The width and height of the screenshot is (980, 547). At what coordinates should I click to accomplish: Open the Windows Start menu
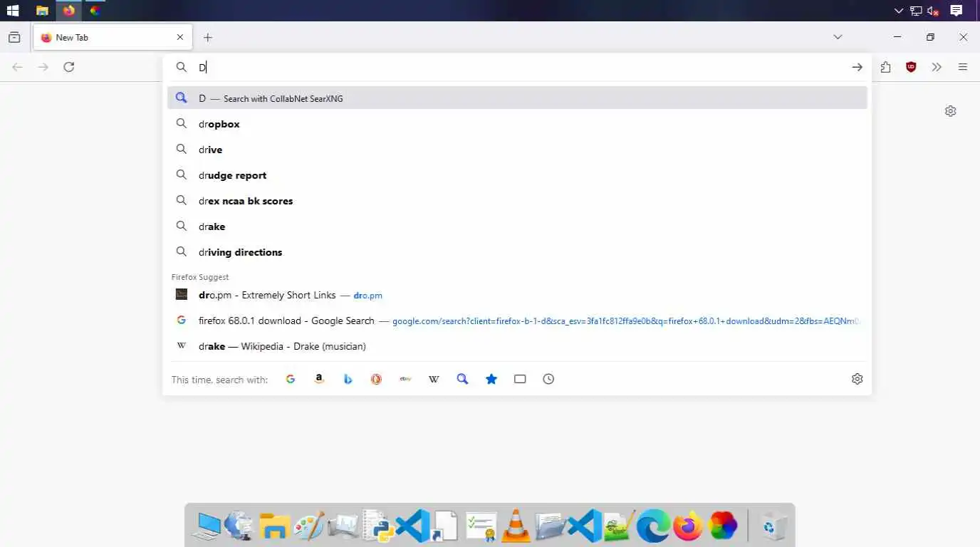pos(12,11)
